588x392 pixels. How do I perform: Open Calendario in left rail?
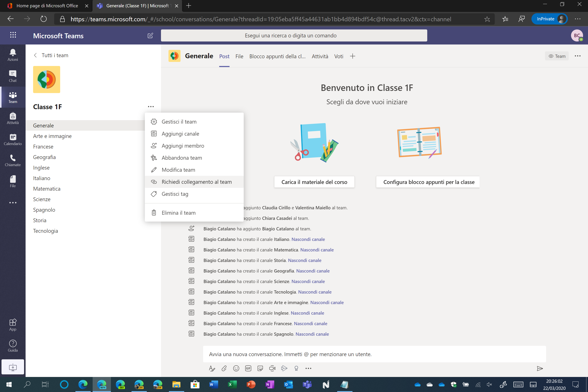[x=13, y=139]
